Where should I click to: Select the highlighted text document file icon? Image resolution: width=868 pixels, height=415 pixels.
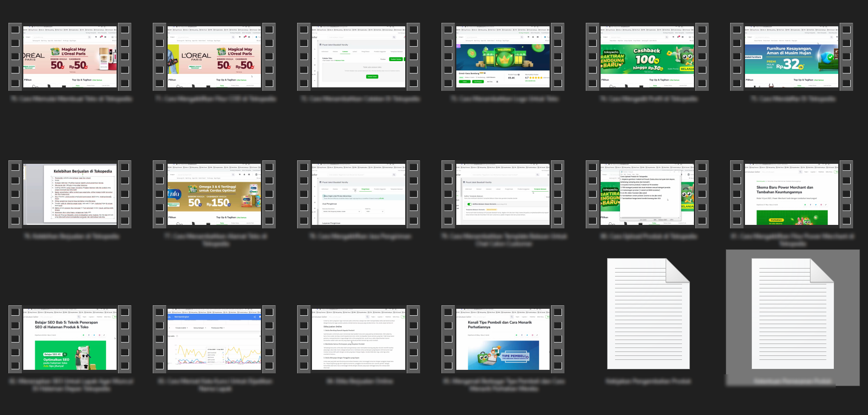792,314
